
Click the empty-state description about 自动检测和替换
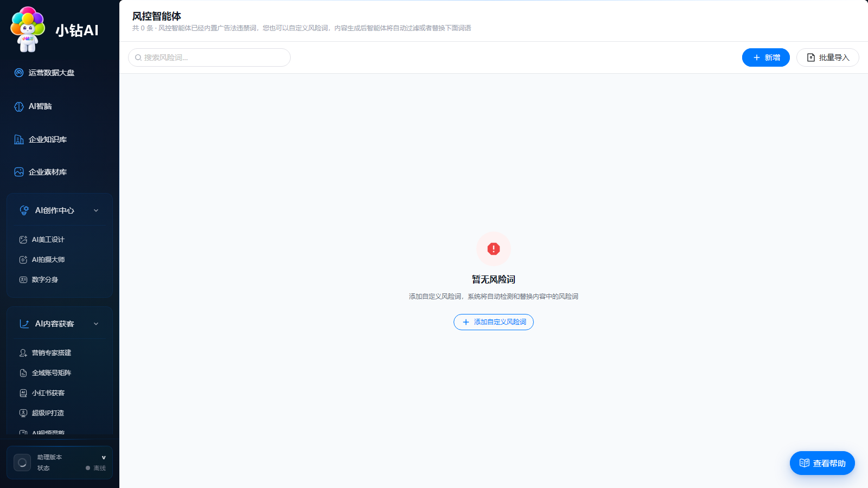(x=494, y=297)
